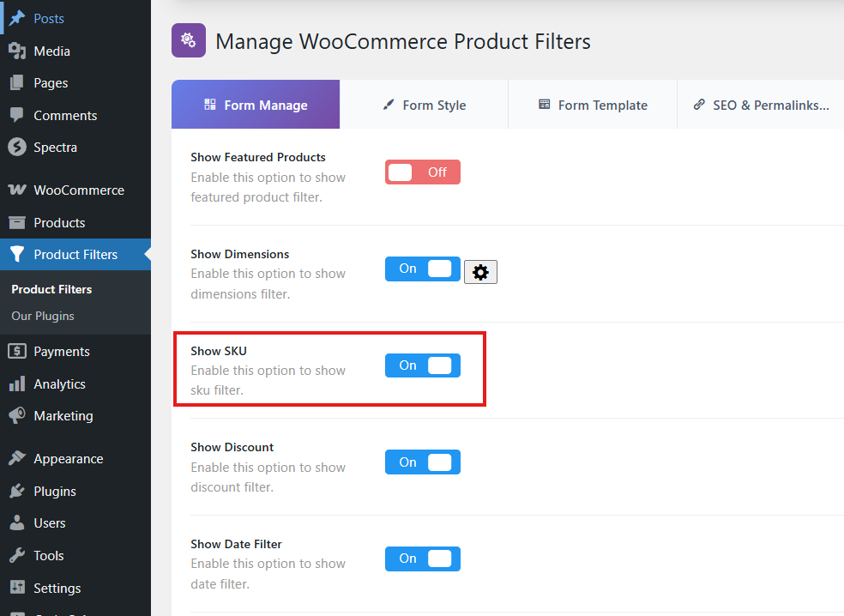Click the Show Dimensions label
Viewport: 844px width, 616px height.
pos(239,254)
